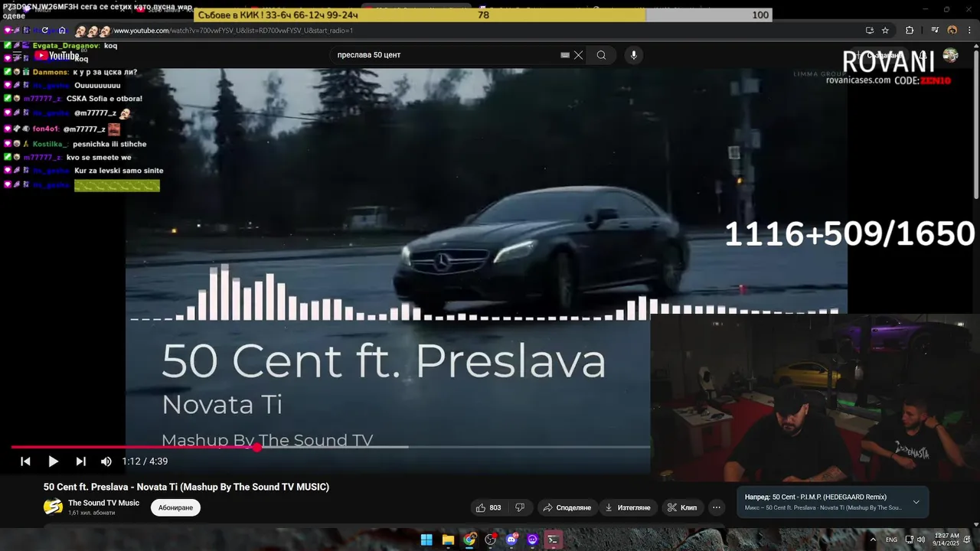980x551 pixels.
Task: Click the 1:12 / 4:39 time display
Action: coord(145,461)
